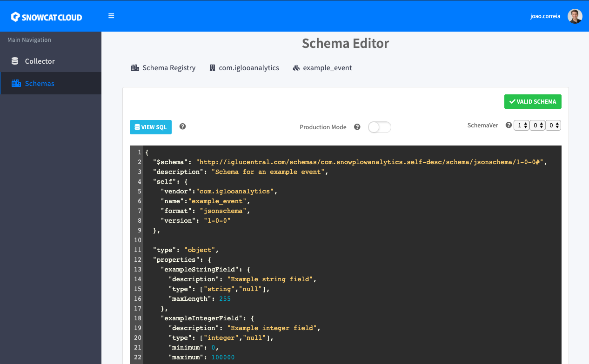The image size is (589, 364).
Task: Click Schema Editor page heading
Action: pos(345,43)
